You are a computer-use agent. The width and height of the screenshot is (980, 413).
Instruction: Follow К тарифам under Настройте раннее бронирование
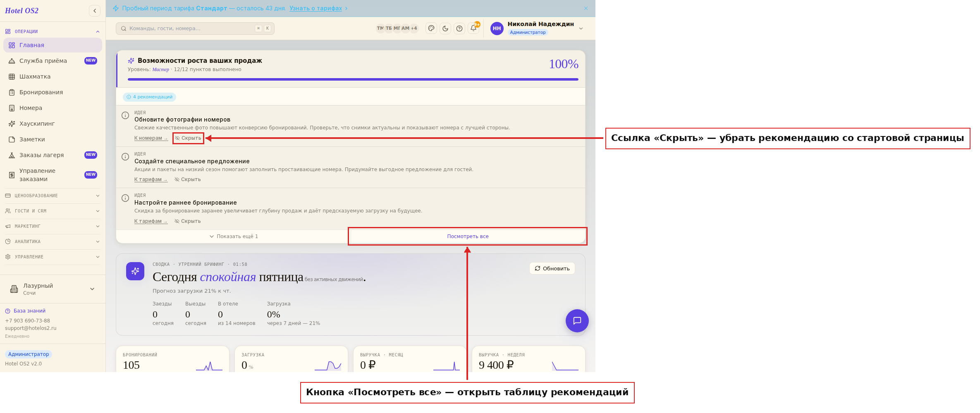click(x=151, y=221)
